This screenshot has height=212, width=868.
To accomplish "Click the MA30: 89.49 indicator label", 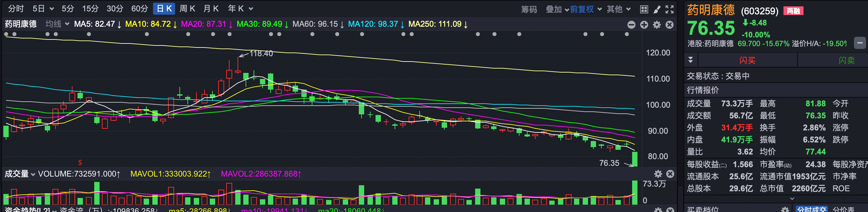I will pyautogui.click(x=263, y=24).
